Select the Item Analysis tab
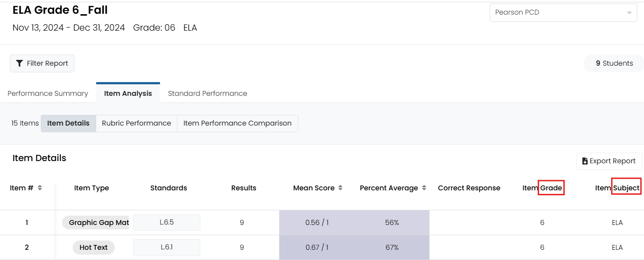The image size is (644, 260). (x=128, y=93)
